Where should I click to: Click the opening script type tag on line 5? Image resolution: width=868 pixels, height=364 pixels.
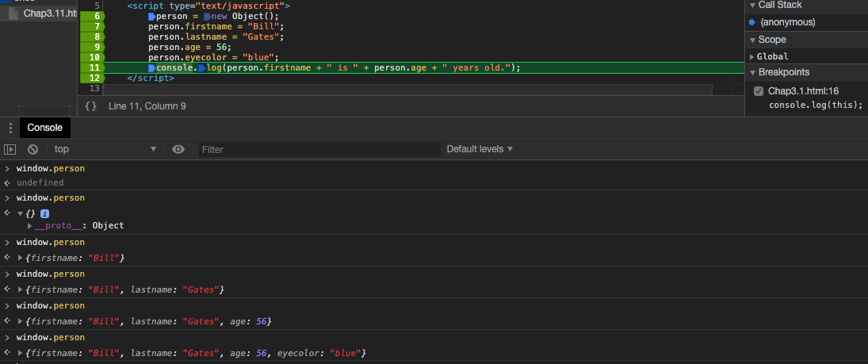pos(208,6)
